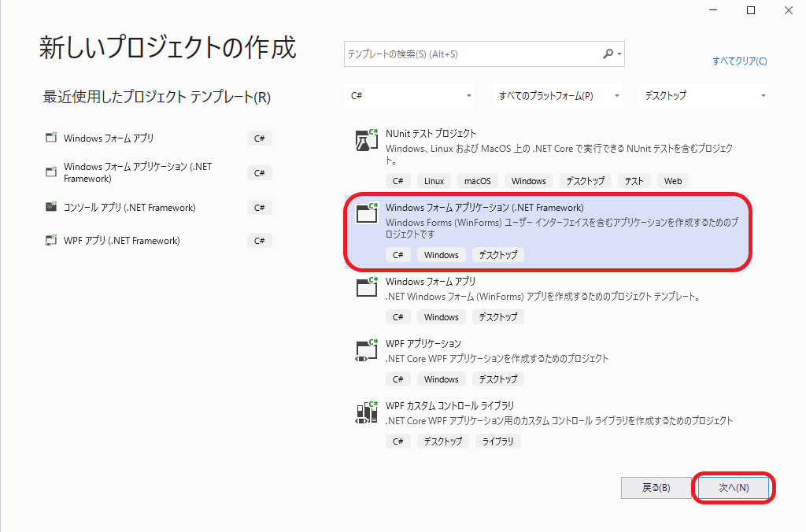Open the すべてのプラットフォーム dropdown
This screenshot has width=806, height=532.
click(x=557, y=95)
